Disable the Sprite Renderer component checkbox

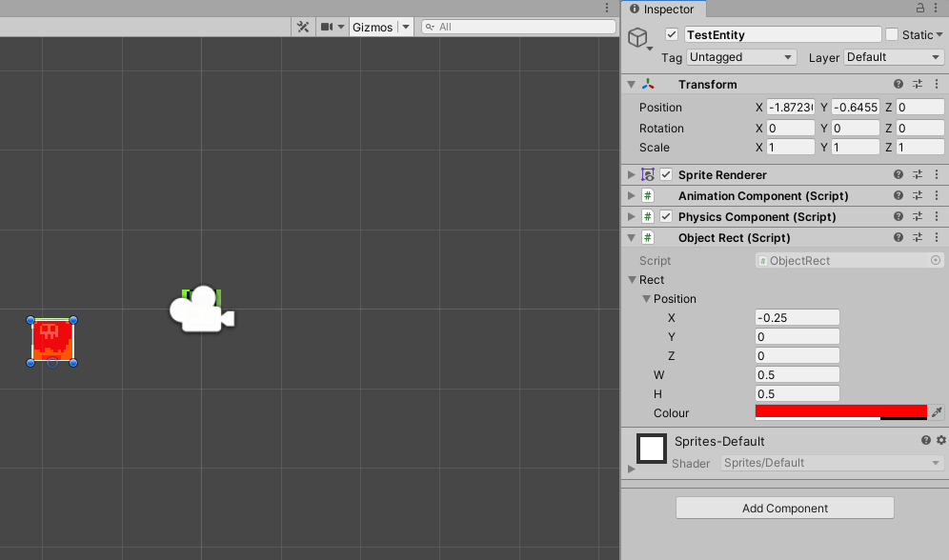click(666, 175)
